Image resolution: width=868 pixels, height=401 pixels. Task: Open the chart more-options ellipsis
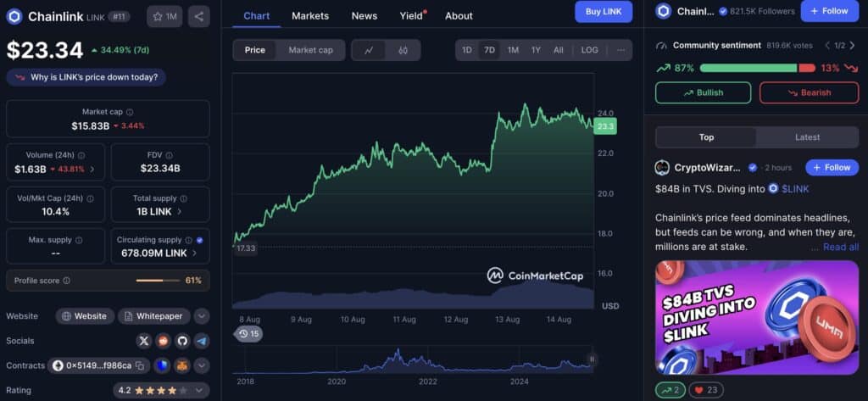[620, 50]
